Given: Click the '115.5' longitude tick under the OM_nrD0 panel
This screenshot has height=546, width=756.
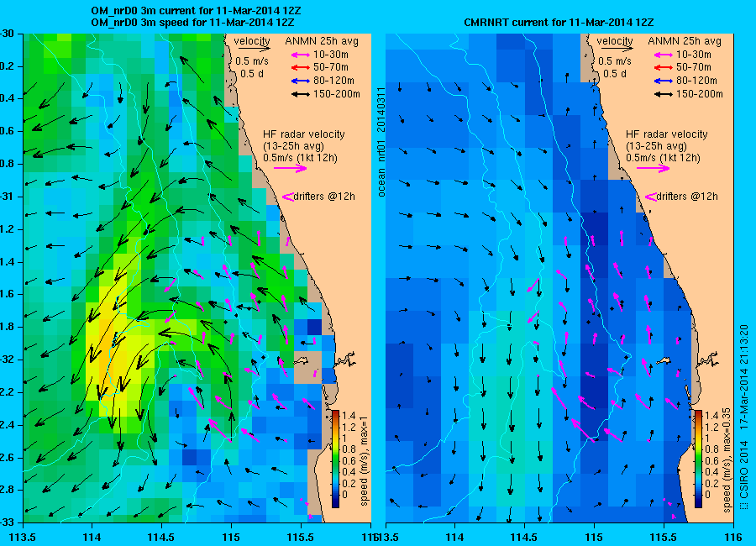Looking at the screenshot, I should pyautogui.click(x=301, y=538).
